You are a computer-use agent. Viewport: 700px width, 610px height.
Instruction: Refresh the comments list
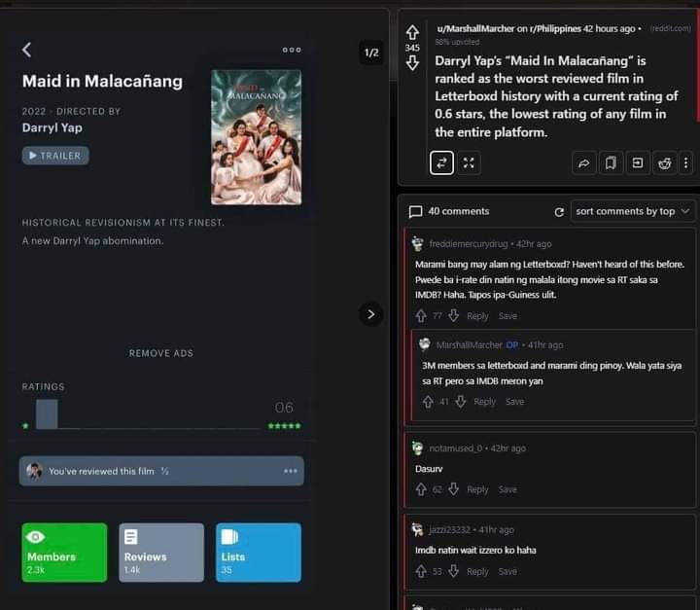pyautogui.click(x=559, y=212)
